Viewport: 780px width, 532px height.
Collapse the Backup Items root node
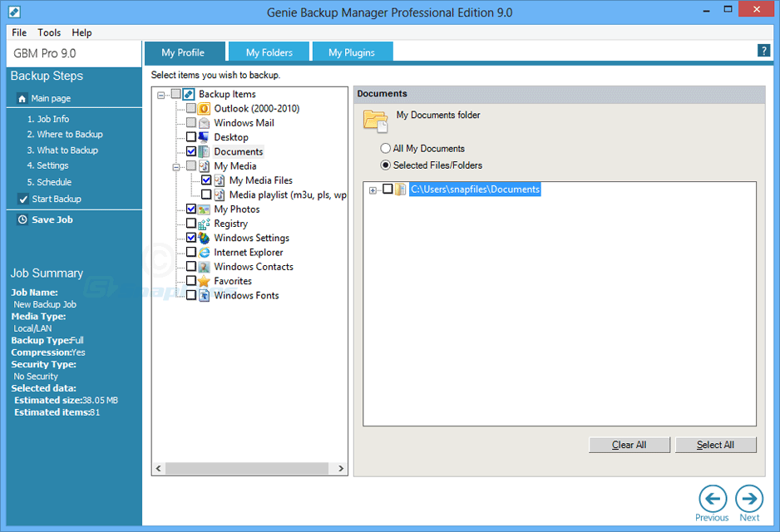coord(160,94)
